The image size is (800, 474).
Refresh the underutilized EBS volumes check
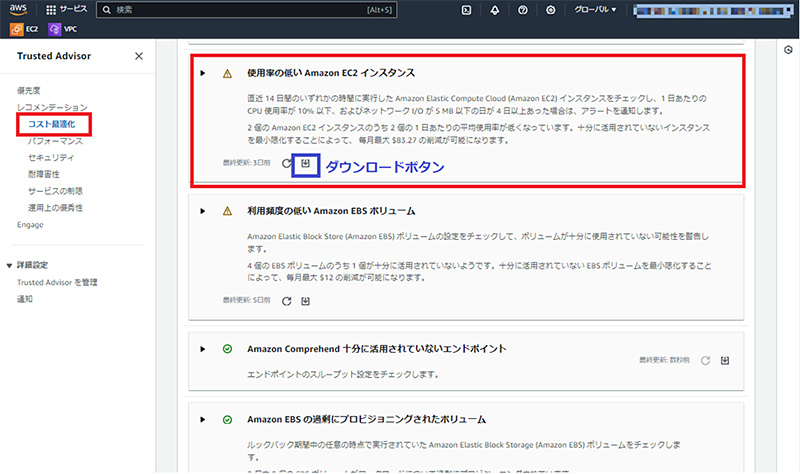(287, 301)
